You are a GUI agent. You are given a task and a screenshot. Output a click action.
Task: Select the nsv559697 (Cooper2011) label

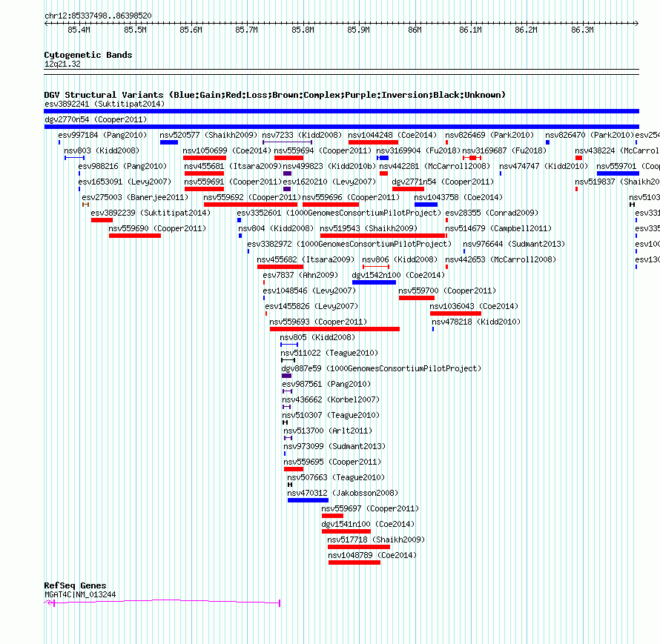point(370,508)
